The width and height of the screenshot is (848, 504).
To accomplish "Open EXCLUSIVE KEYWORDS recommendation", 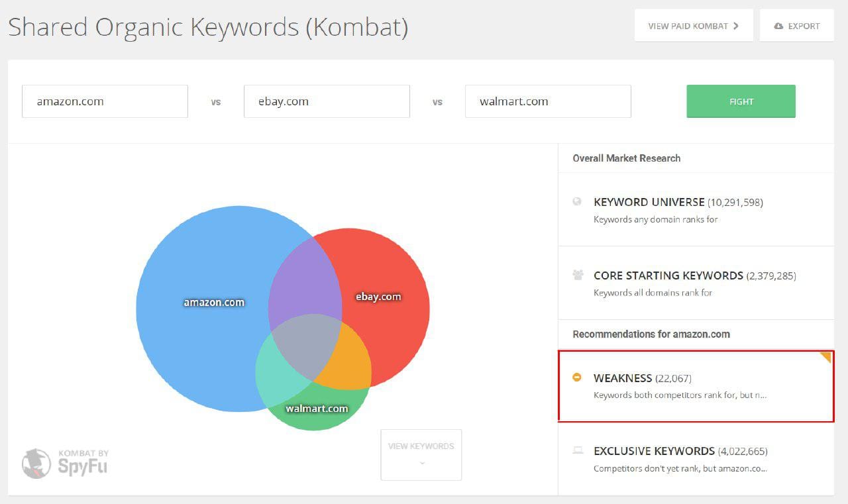I will click(x=696, y=459).
